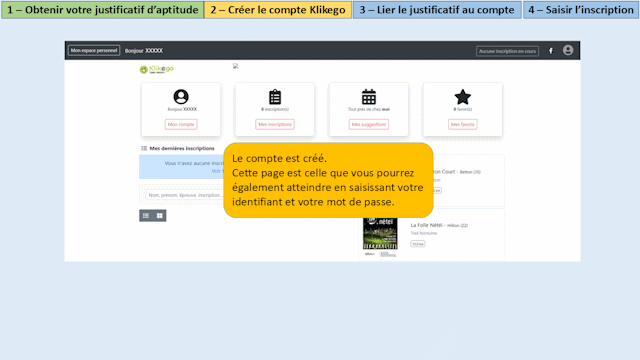Click the Facebook icon in the top bar
The image size is (640, 360).
[x=551, y=51]
